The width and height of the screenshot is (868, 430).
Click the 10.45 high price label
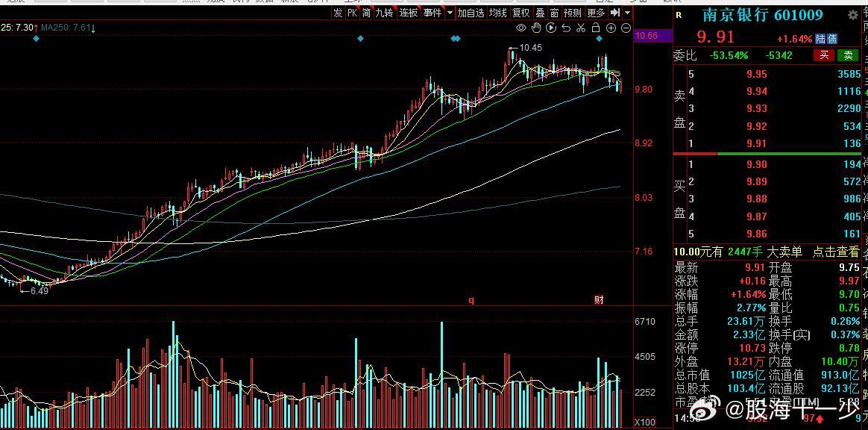[530, 49]
